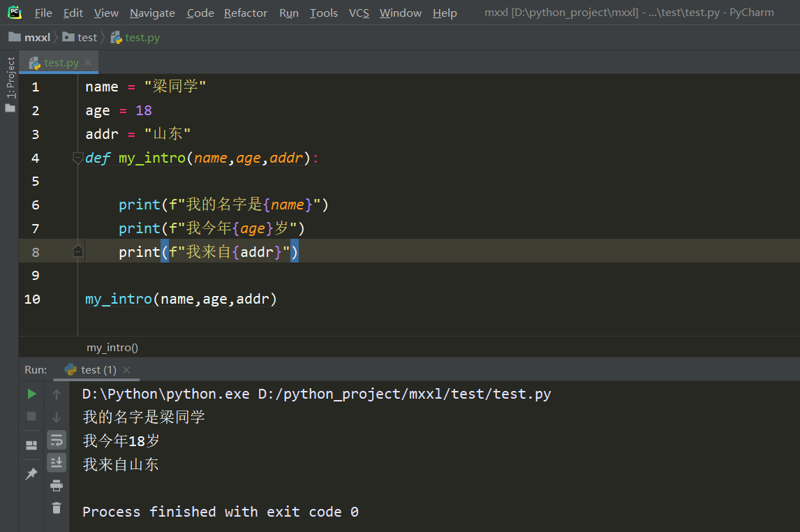800x532 pixels.
Task: Open the Run menu
Action: (x=289, y=13)
